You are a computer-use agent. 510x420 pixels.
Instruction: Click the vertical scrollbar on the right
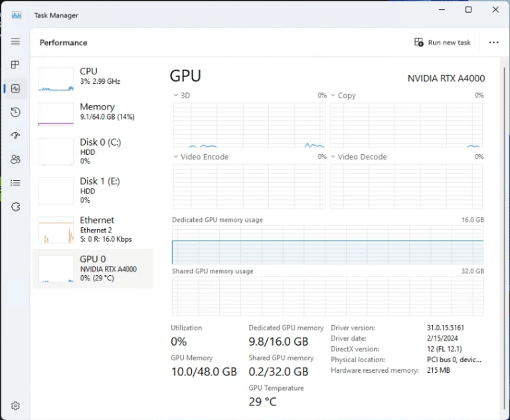[x=505, y=239]
